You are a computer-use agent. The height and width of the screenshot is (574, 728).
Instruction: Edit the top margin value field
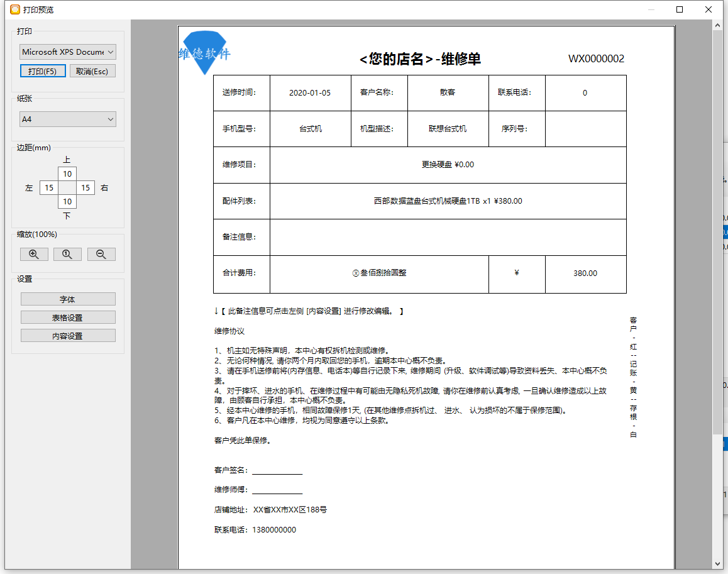pos(67,174)
